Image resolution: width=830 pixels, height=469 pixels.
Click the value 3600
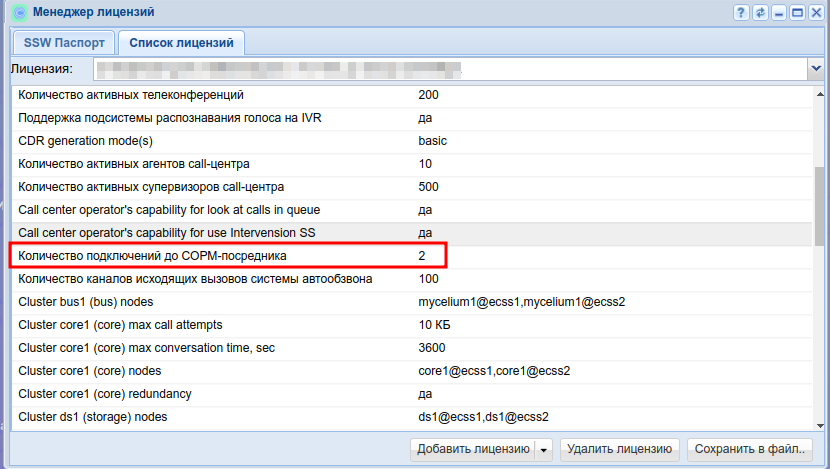431,348
